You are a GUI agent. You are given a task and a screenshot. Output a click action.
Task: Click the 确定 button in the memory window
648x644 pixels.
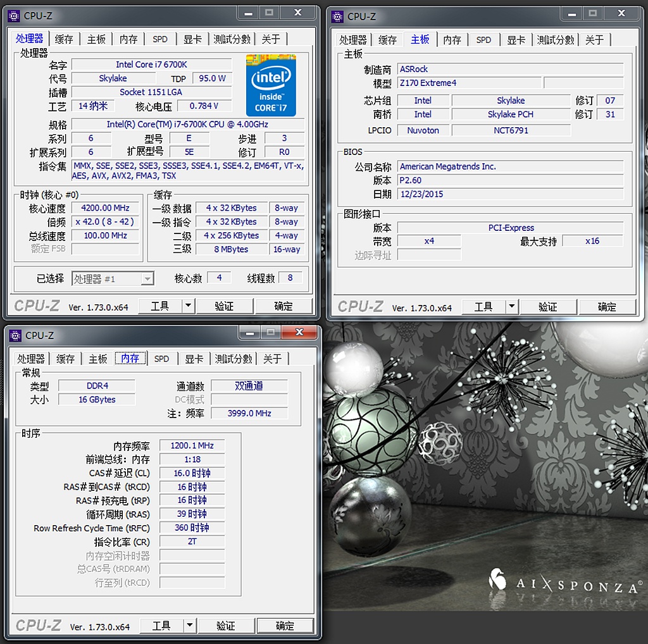coord(285,625)
